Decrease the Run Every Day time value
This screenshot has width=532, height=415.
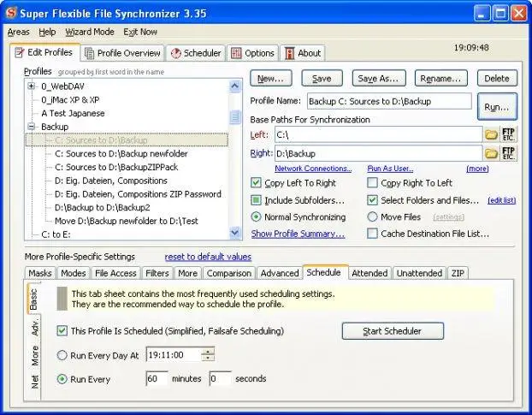[x=208, y=358]
